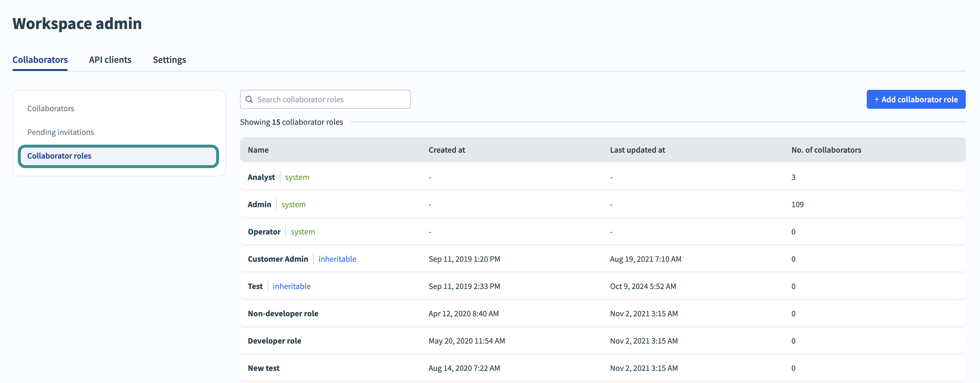This screenshot has width=980, height=383.
Task: Click updated date Oct 9, 2024 5:52 AM
Action: 643,286
